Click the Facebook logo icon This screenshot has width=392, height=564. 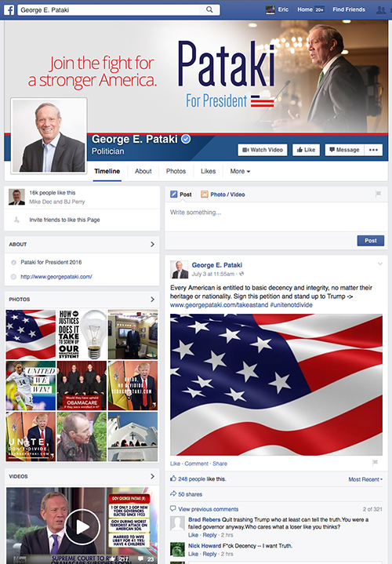point(9,9)
